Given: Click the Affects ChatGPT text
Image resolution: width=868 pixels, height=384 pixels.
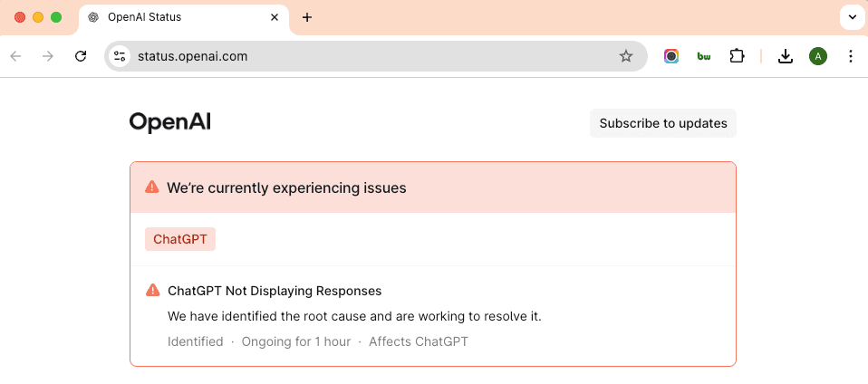Looking at the screenshot, I should (419, 341).
